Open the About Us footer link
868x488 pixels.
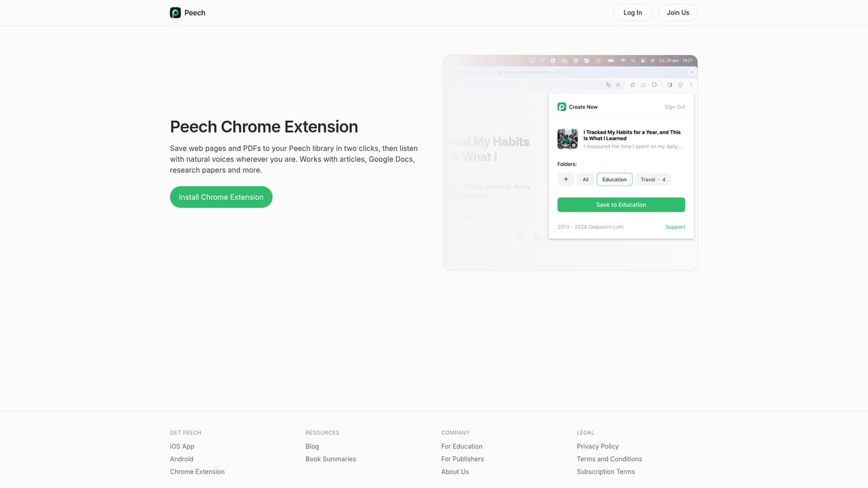point(455,472)
